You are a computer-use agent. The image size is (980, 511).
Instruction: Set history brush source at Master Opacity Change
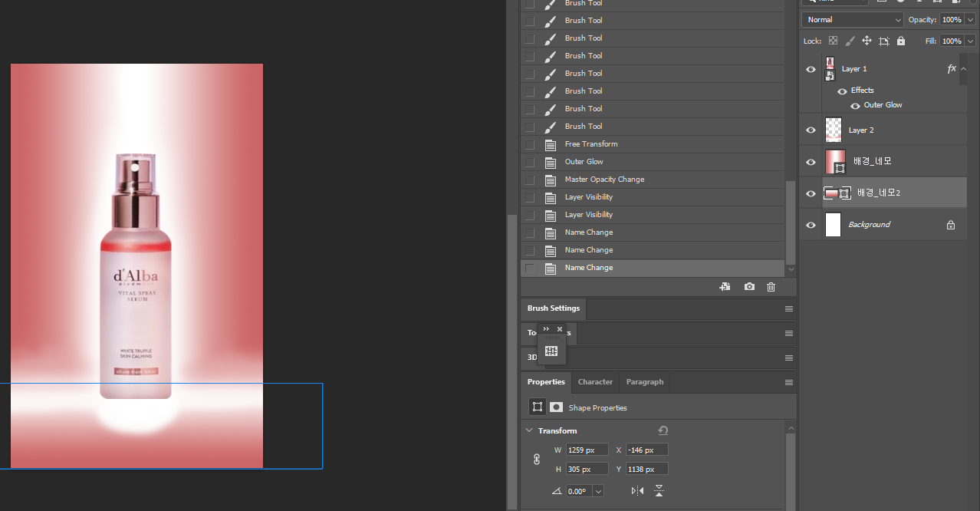point(530,180)
